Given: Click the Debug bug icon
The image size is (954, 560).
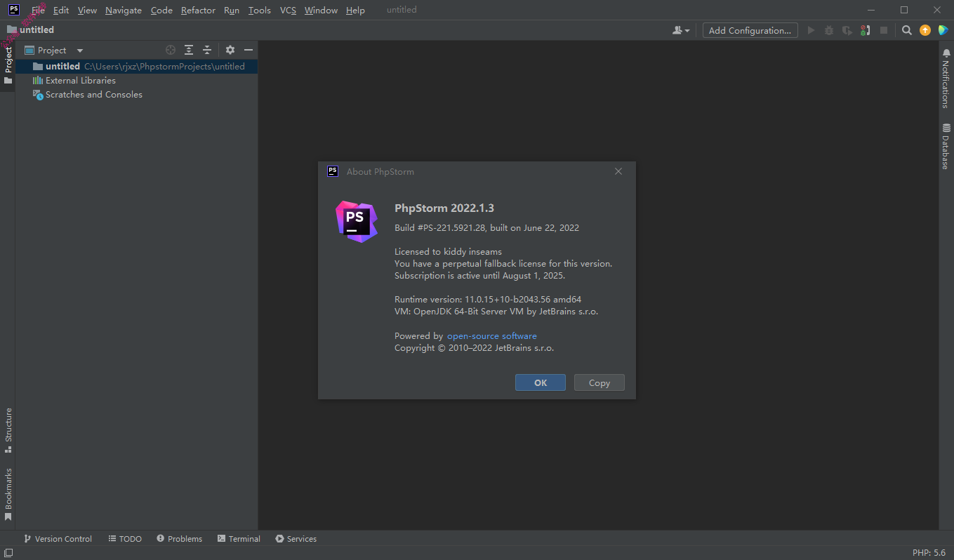Looking at the screenshot, I should click(829, 30).
